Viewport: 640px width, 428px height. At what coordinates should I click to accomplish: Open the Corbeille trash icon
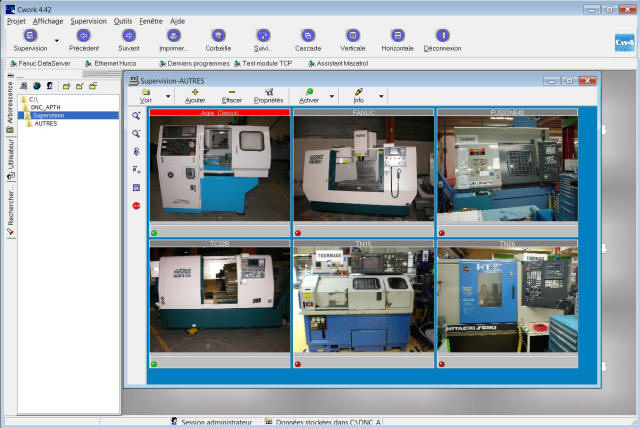(x=217, y=35)
